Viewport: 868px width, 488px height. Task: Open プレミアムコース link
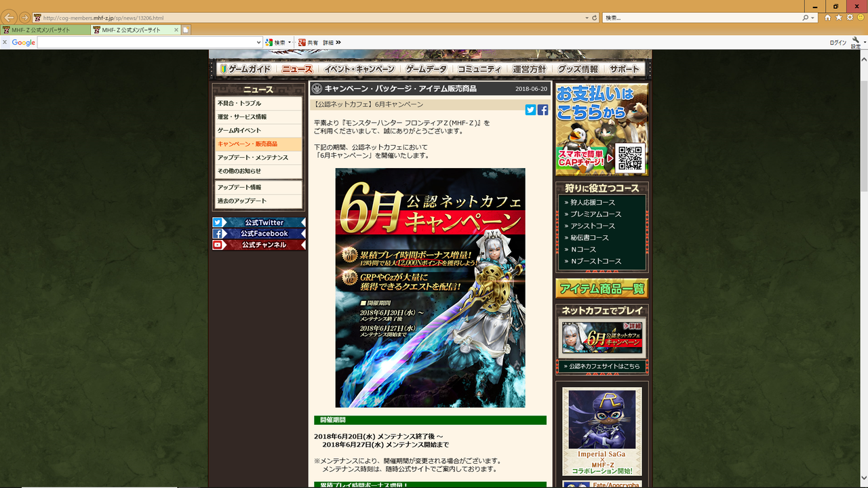tap(595, 214)
